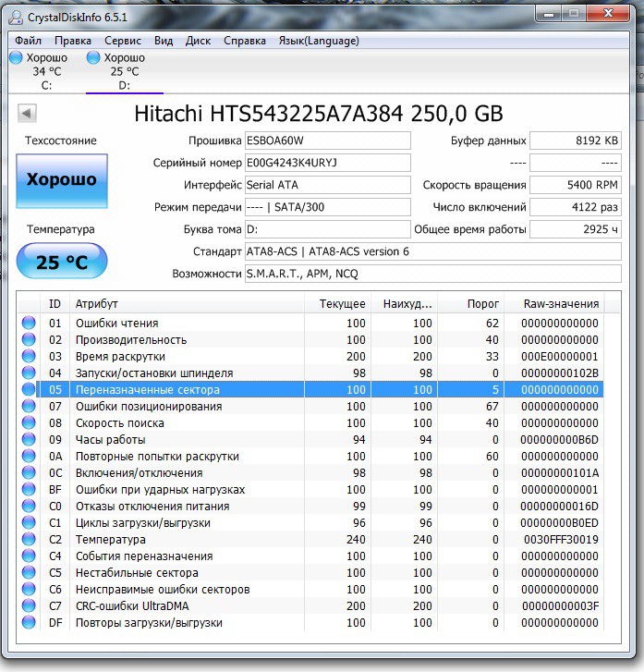Click status icon for Запуски/остановки шпинделя
Viewport: 644px width, 672px height.
[x=29, y=373]
